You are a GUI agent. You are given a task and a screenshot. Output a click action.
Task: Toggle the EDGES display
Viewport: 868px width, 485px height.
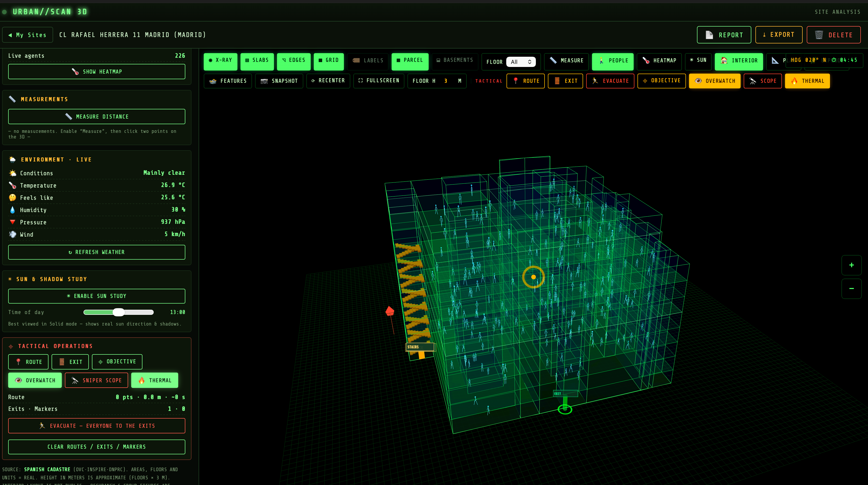coord(294,62)
